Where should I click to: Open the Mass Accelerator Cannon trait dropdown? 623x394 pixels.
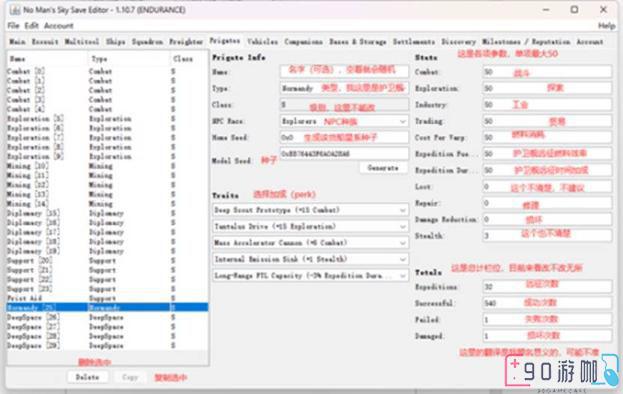tap(310, 243)
